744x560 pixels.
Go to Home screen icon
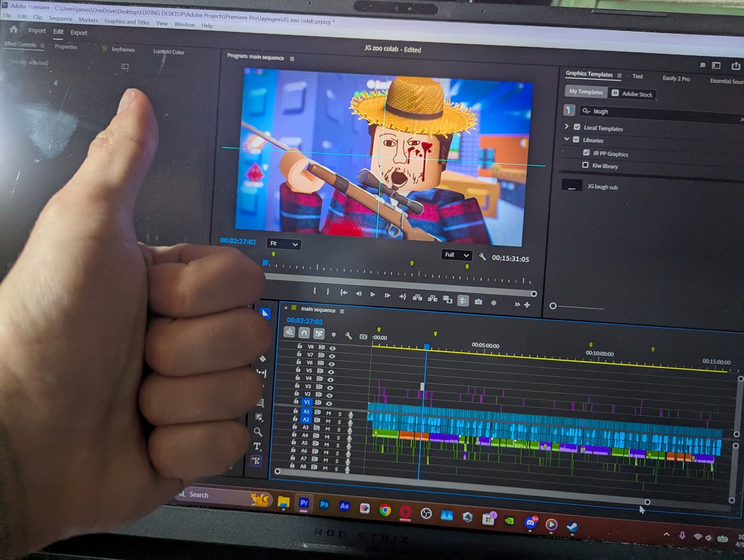pos(14,28)
